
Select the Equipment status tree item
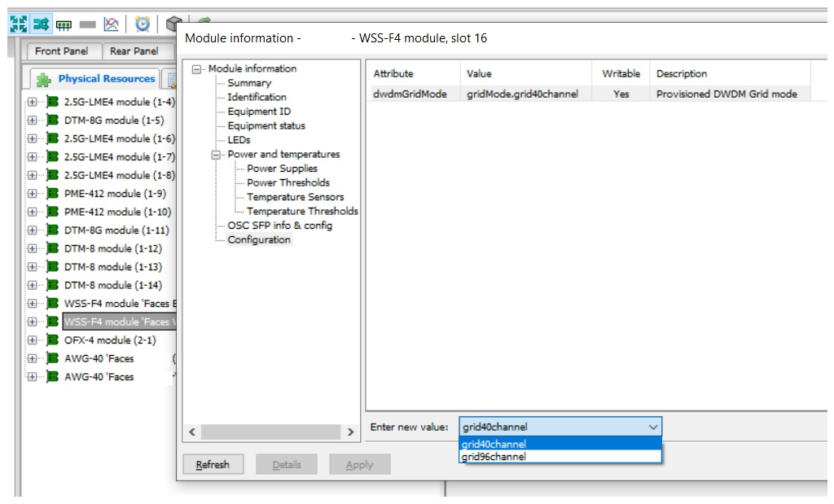point(266,126)
